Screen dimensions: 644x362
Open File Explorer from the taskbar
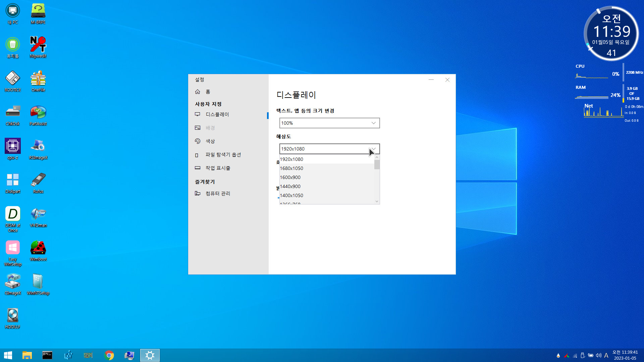27,355
